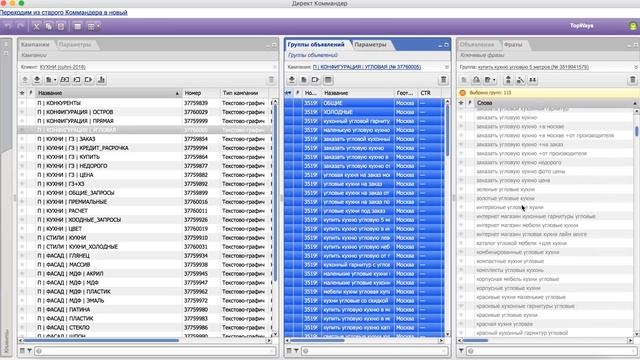The width and height of the screenshot is (640, 360).
Task: Toggle the star for заказать угловую кухню недорого
Action: click(x=461, y=162)
